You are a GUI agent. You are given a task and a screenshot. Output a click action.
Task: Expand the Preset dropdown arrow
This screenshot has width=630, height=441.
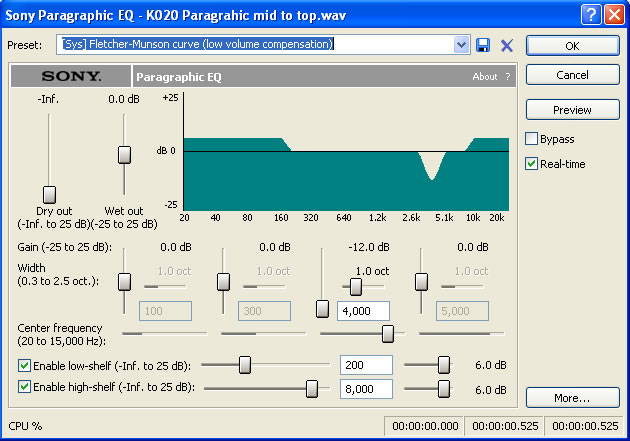pyautogui.click(x=461, y=45)
